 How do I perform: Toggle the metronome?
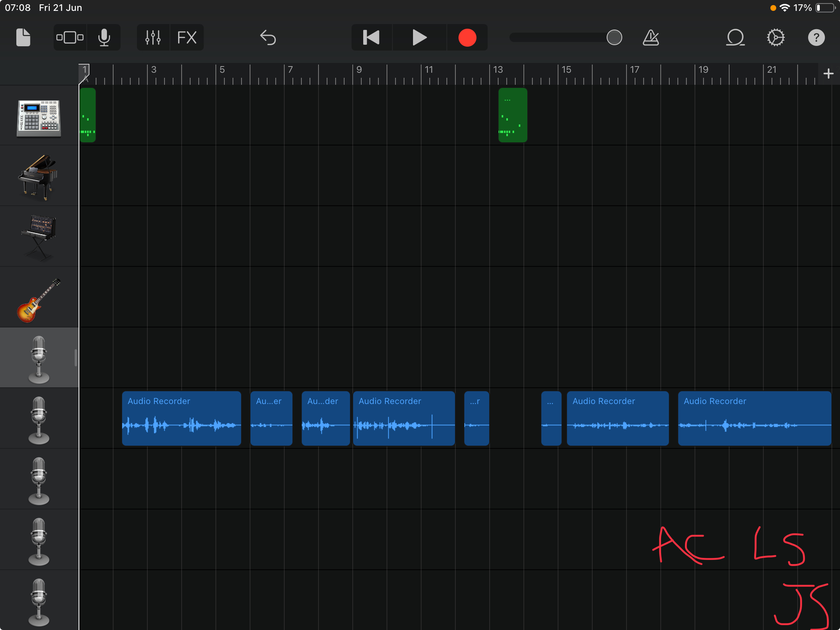651,37
